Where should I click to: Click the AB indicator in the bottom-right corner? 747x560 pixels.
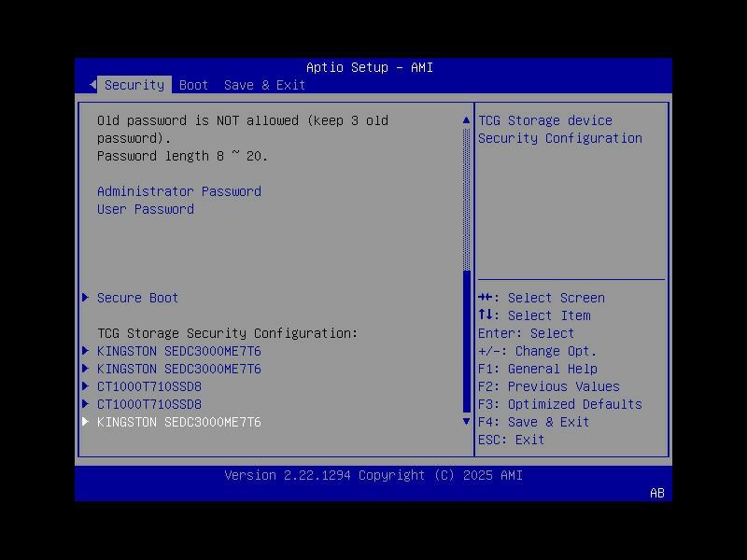tap(655, 494)
